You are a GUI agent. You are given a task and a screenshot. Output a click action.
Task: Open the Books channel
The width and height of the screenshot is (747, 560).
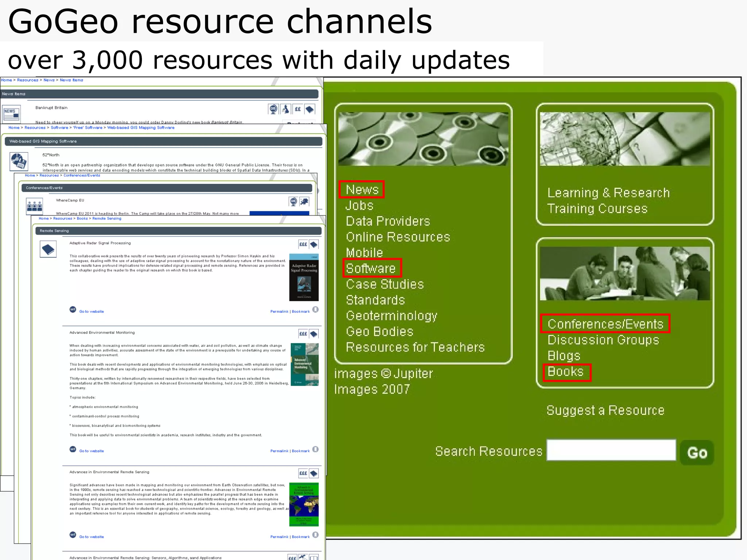[x=565, y=372]
